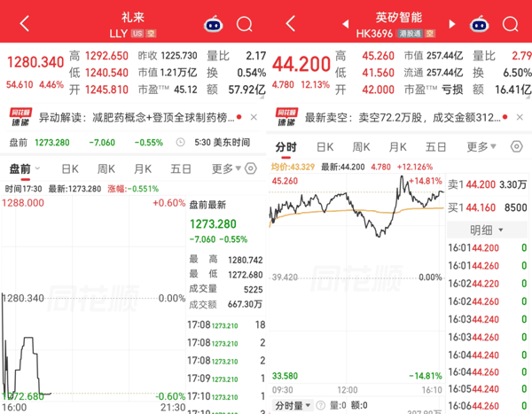The image size is (532, 414).
Task: Open the 同花顺速递 icon beside 异动解读
Action: (x=20, y=117)
